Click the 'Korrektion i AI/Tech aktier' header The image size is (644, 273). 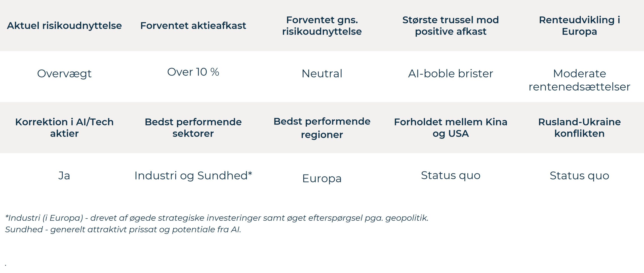[x=64, y=128]
